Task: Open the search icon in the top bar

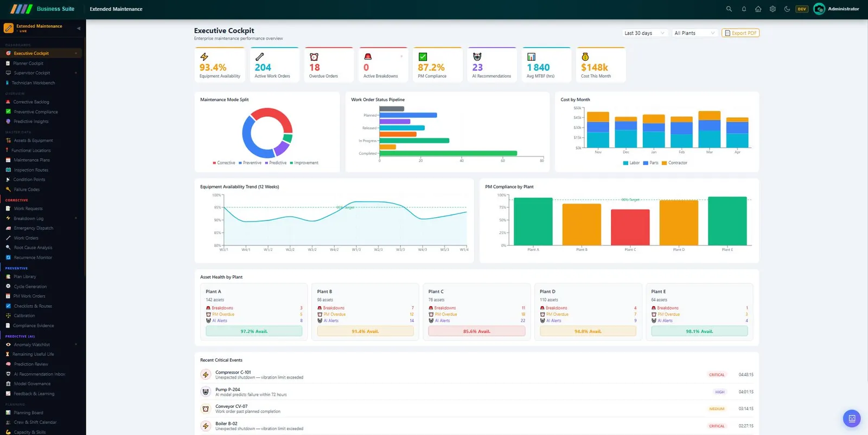Action: (x=729, y=9)
